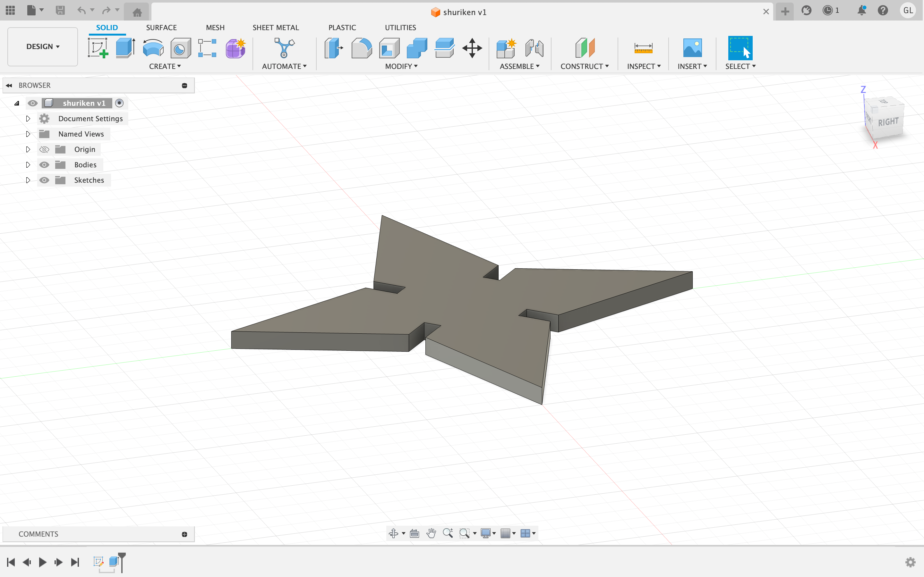
Task: Select the Shell tool
Action: pyautogui.click(x=389, y=48)
